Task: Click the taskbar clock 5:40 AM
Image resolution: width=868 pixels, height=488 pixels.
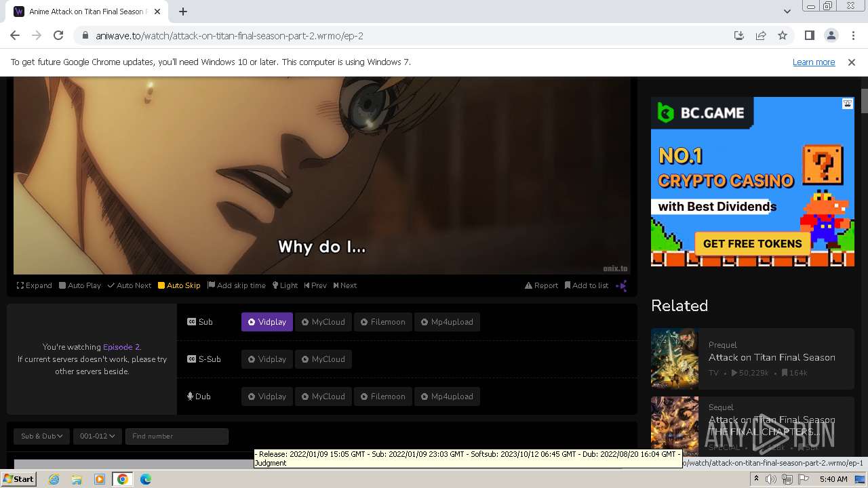Action: 833,479
